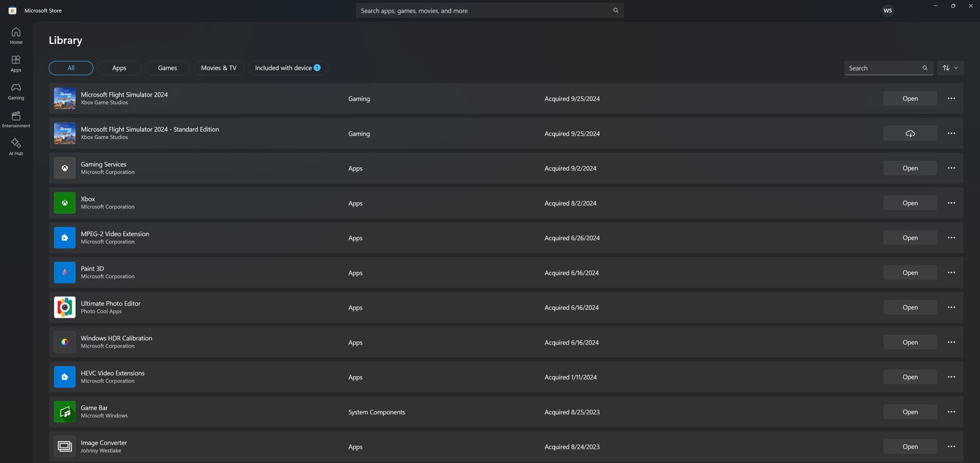Click the Image Converter app icon
The height and width of the screenshot is (463, 980).
65,447
